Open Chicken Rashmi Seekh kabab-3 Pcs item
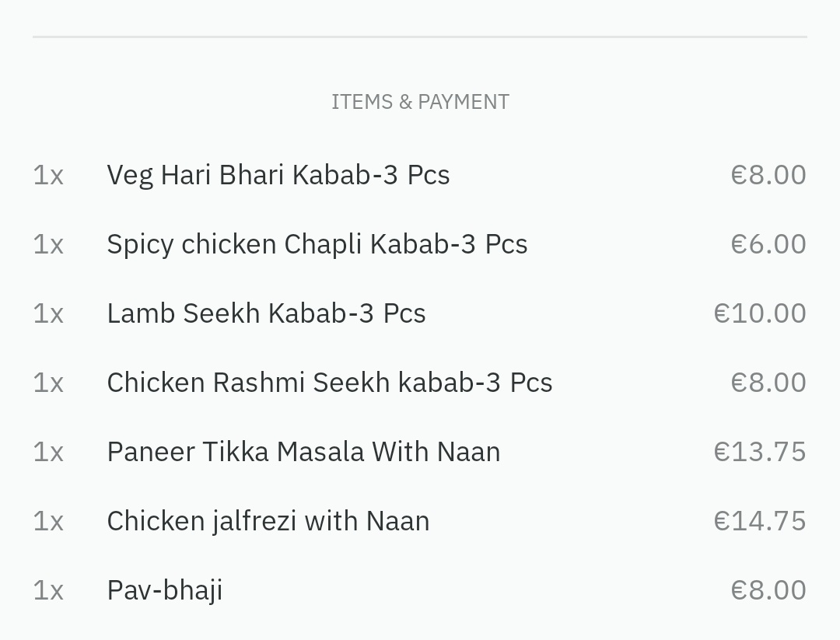The height and width of the screenshot is (640, 840). [329, 383]
